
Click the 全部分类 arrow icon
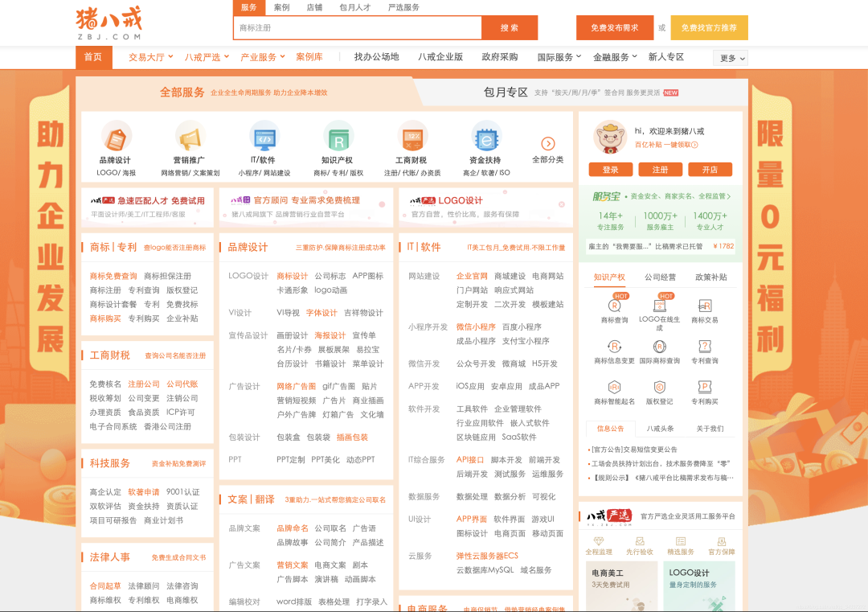click(x=547, y=143)
